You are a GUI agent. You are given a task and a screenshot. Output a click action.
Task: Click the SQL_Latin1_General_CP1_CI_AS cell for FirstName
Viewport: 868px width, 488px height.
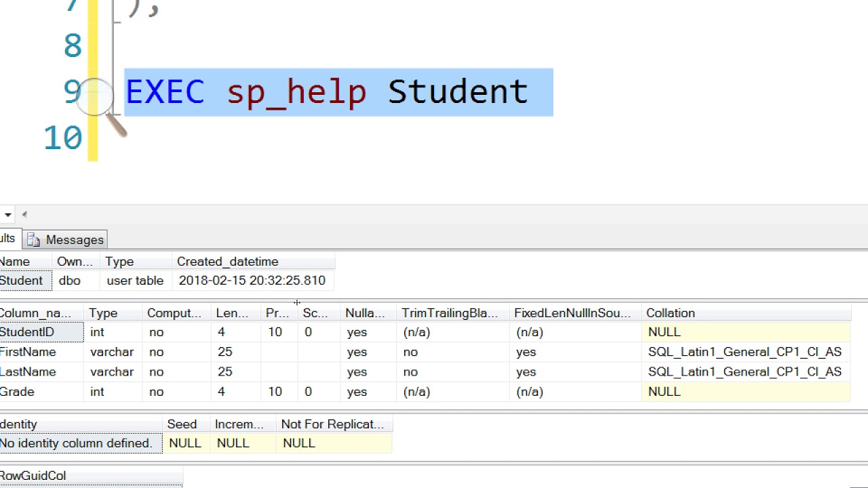point(746,352)
